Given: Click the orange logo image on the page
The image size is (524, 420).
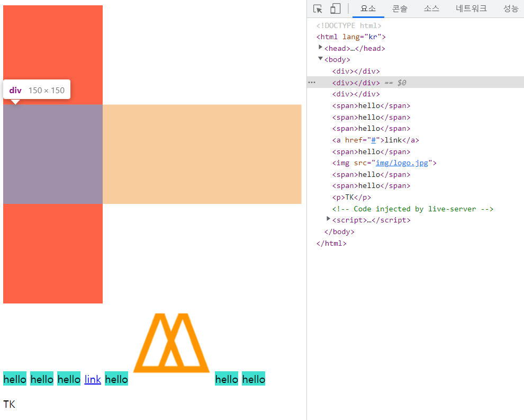Looking at the screenshot, I should 171,343.
